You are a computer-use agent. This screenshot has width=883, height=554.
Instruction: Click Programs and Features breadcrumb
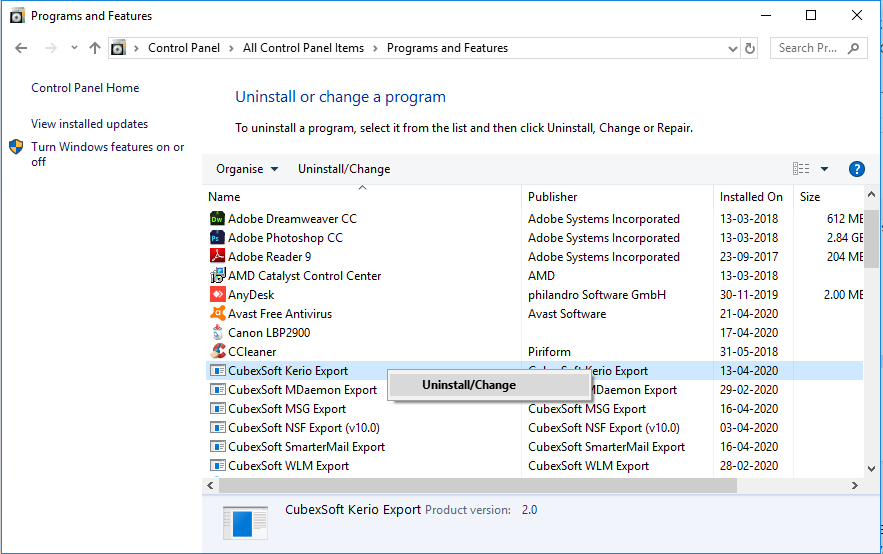point(447,48)
